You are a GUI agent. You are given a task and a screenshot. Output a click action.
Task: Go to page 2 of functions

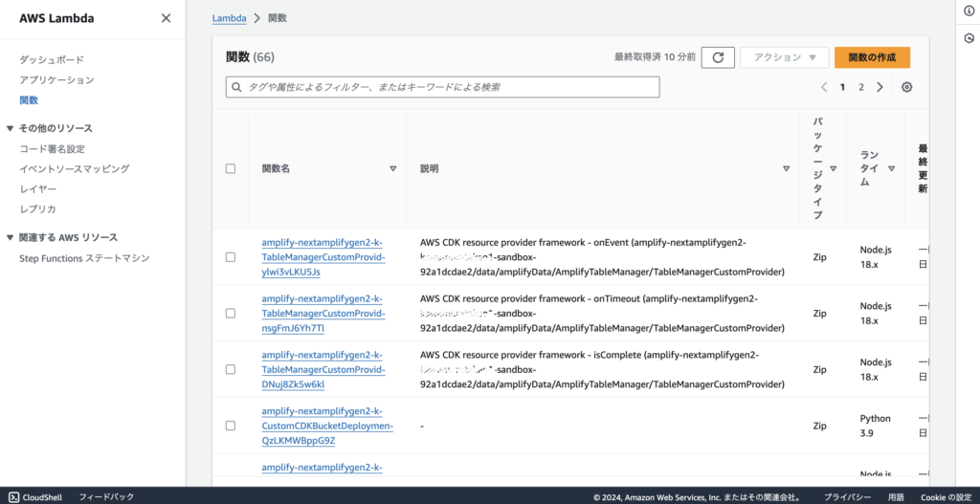pyautogui.click(x=860, y=87)
